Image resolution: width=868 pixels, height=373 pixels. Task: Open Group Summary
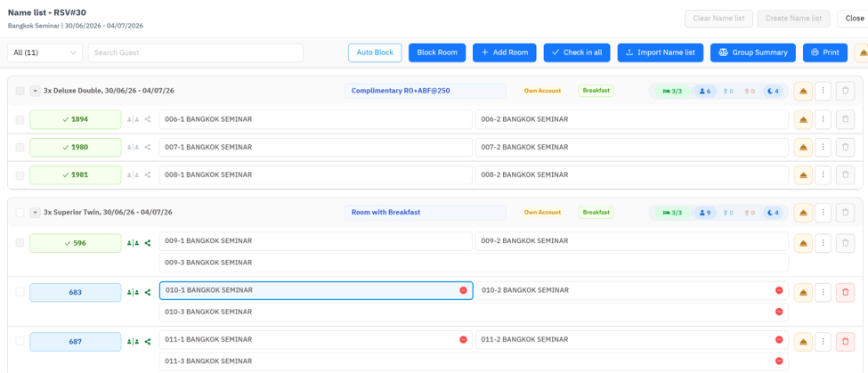tap(753, 53)
